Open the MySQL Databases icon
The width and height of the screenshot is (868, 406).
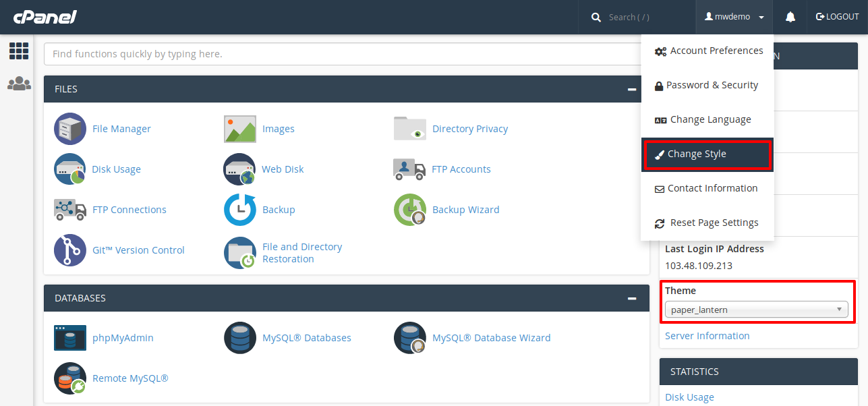tap(240, 338)
